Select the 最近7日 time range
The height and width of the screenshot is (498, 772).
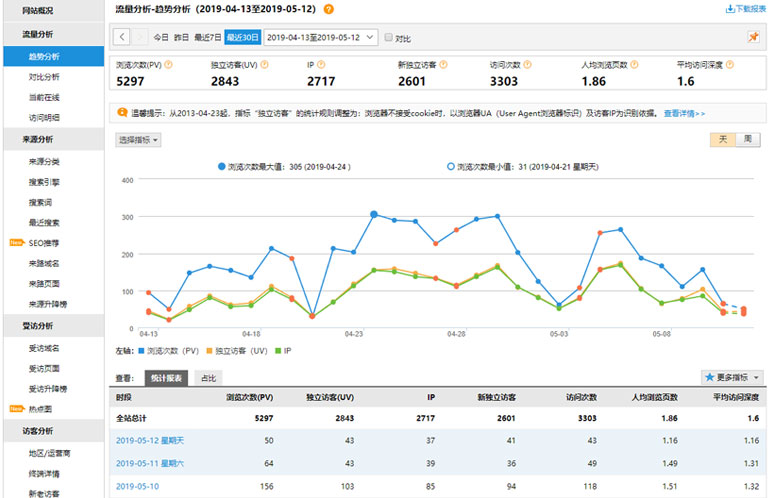click(x=207, y=37)
